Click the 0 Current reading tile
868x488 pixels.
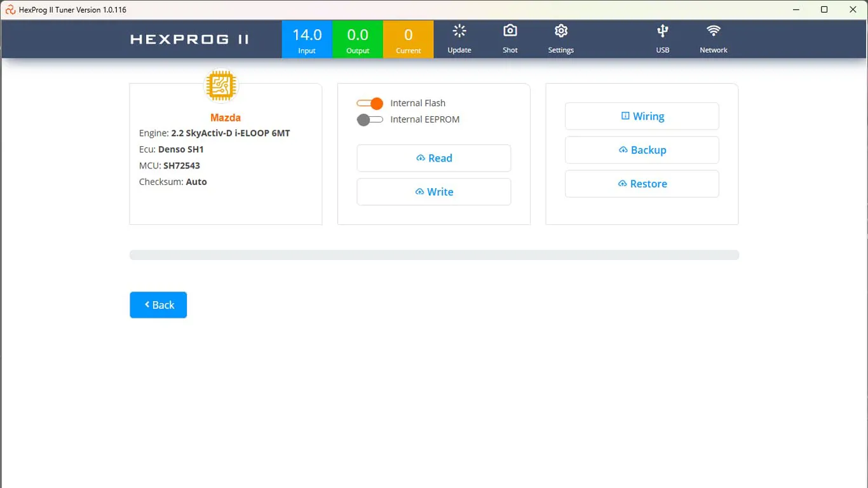point(409,39)
